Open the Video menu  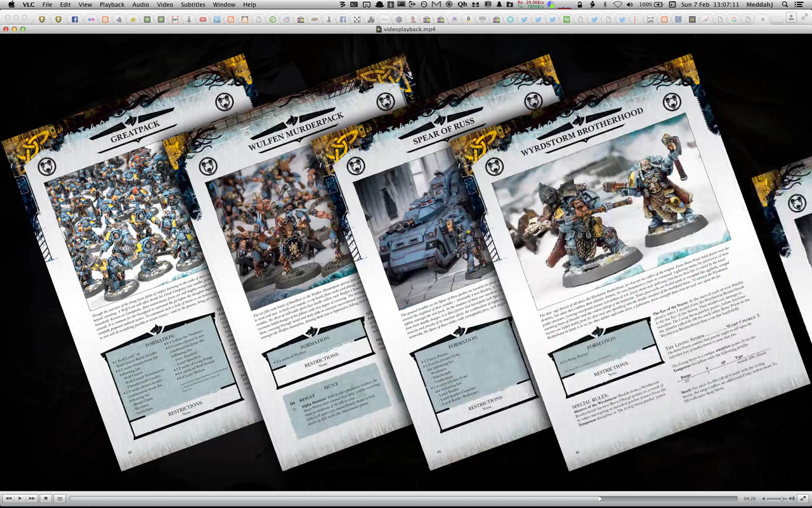click(165, 4)
